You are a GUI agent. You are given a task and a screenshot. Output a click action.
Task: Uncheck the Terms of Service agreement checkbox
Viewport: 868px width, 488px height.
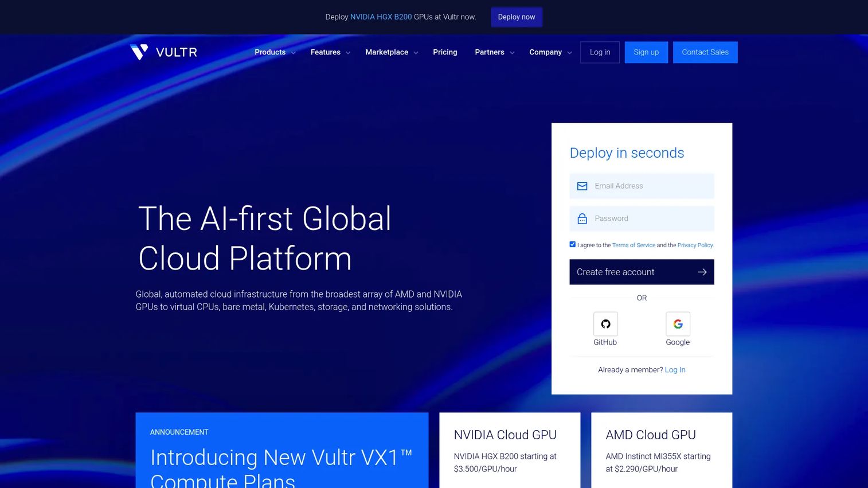[x=572, y=244]
